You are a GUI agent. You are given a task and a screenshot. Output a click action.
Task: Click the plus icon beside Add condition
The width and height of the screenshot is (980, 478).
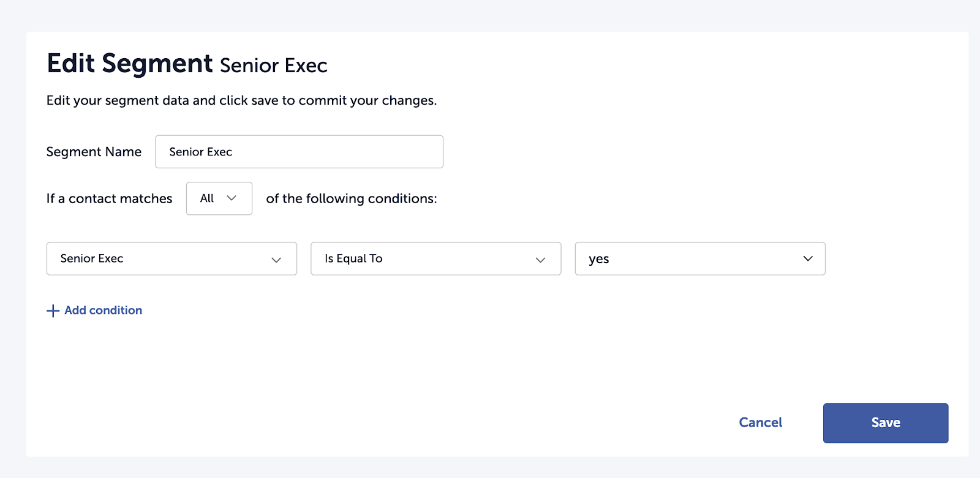point(53,311)
